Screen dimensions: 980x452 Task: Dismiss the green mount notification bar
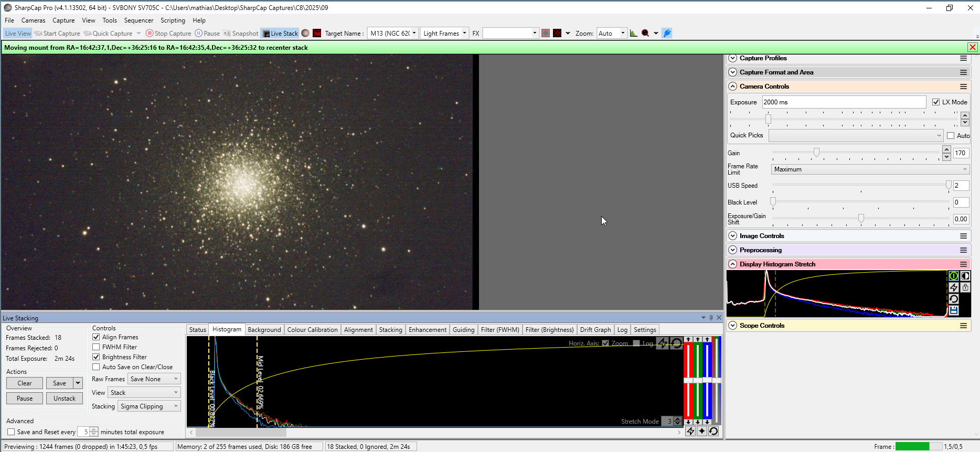(x=973, y=47)
